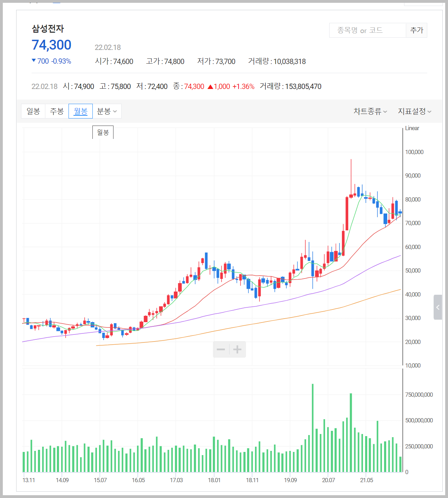Screen dimensions: 448x498
Task: Click the 저: 72,400 monthly low value
Action: (152, 87)
